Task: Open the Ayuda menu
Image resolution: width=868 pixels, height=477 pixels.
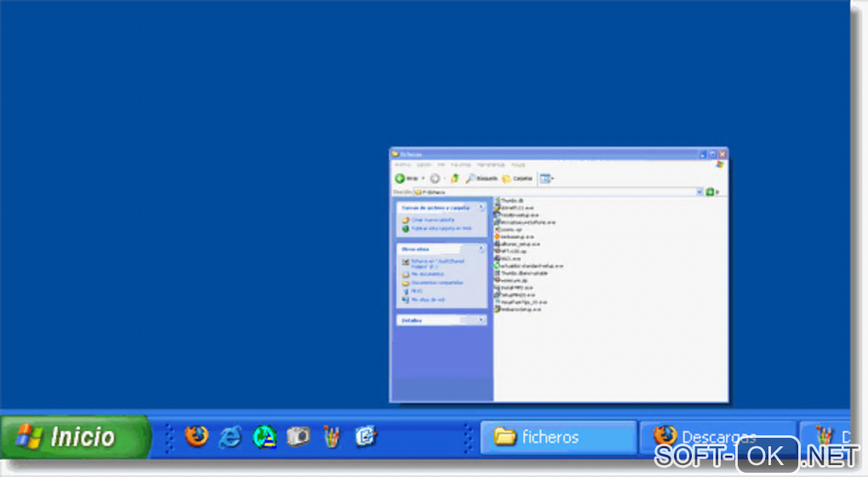Action: (x=518, y=165)
